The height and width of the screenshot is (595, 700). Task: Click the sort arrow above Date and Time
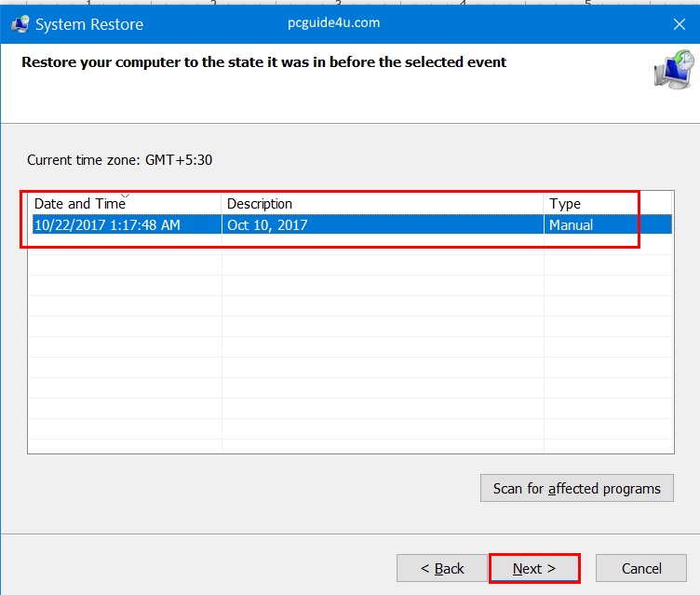(x=125, y=196)
